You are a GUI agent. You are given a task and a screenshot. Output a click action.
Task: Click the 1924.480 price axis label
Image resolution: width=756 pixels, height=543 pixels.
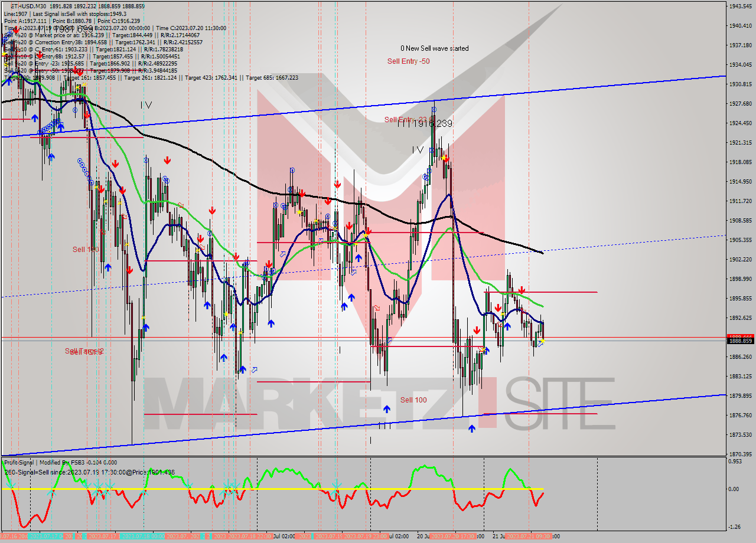tap(740, 123)
